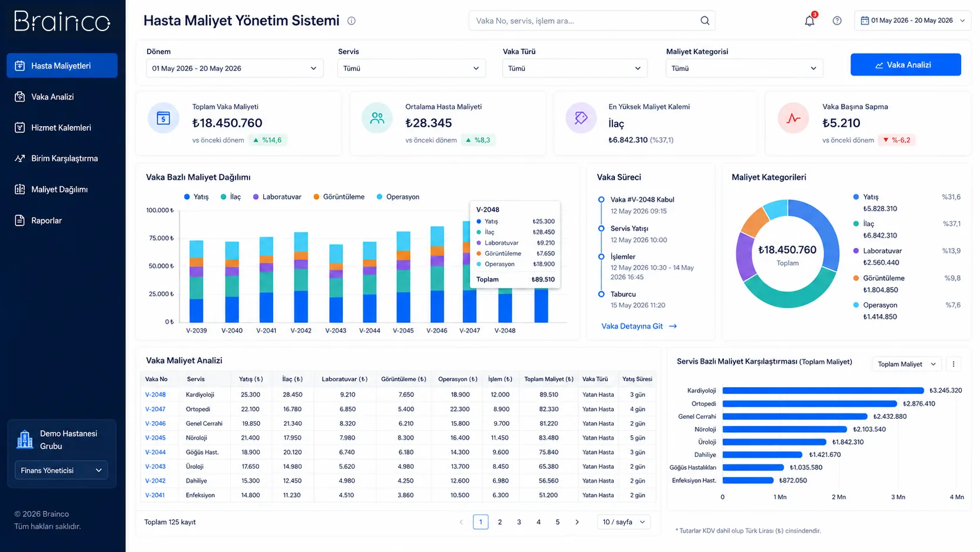Click the Kardiyoloji bar in servis chart
Image resolution: width=980 pixels, height=552 pixels.
pos(823,391)
